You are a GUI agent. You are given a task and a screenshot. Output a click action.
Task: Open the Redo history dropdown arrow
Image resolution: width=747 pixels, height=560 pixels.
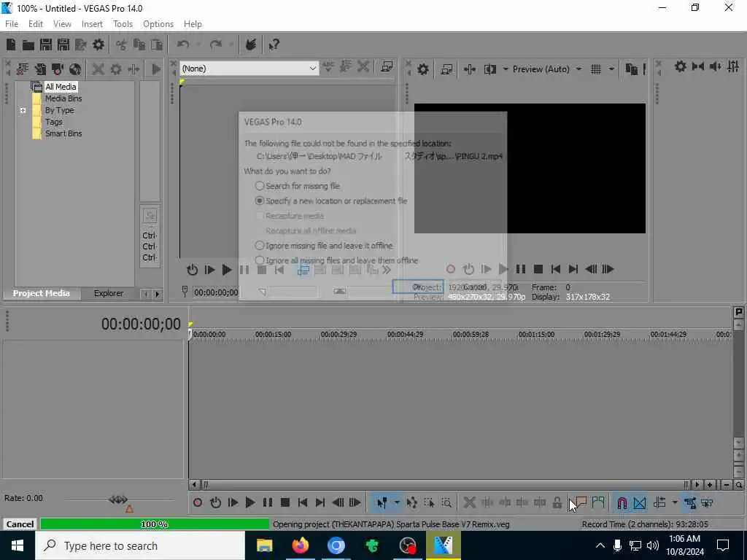pos(231,44)
